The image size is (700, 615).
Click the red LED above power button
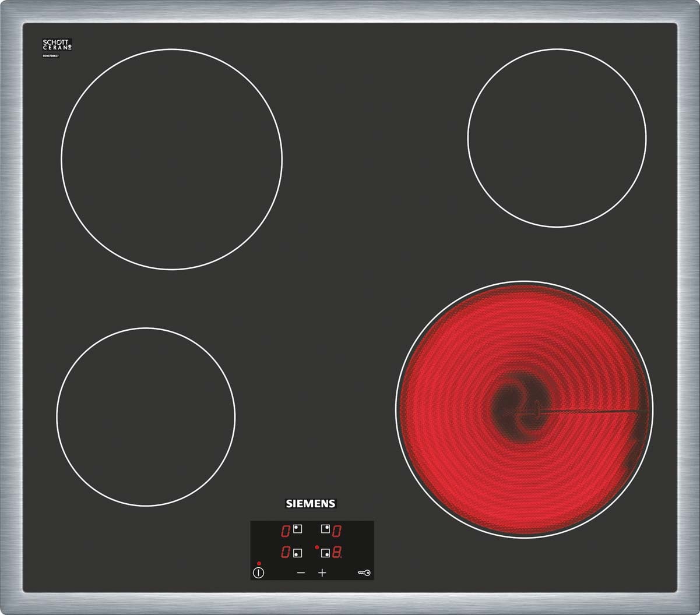click(x=258, y=564)
